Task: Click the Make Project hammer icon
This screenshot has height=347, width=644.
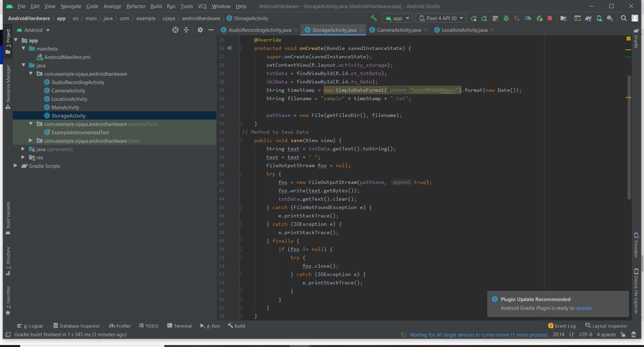Action: pyautogui.click(x=374, y=18)
